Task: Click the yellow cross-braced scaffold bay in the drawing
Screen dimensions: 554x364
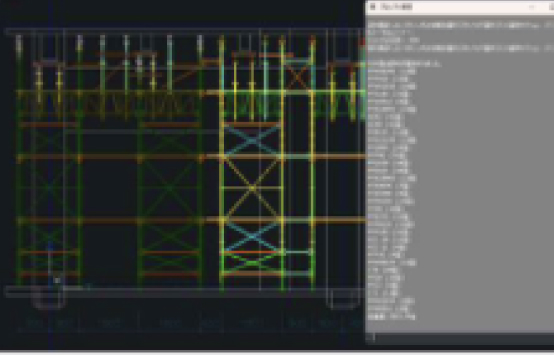Action: point(252,188)
